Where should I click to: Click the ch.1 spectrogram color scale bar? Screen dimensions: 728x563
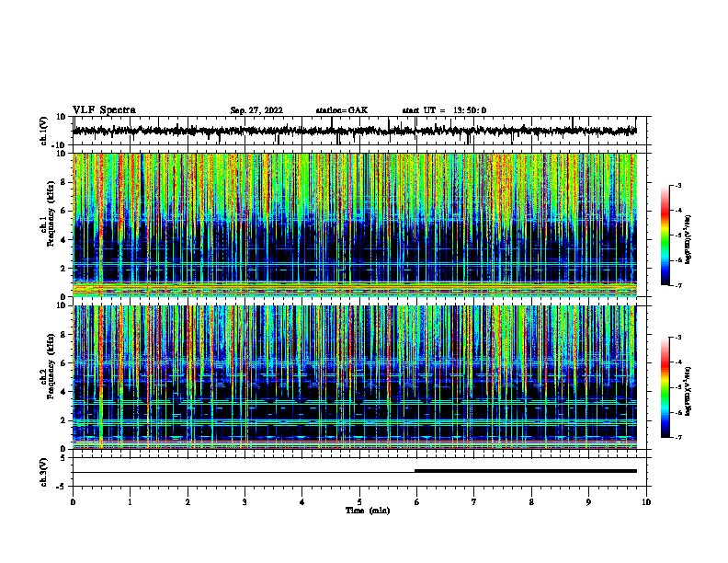pos(665,236)
